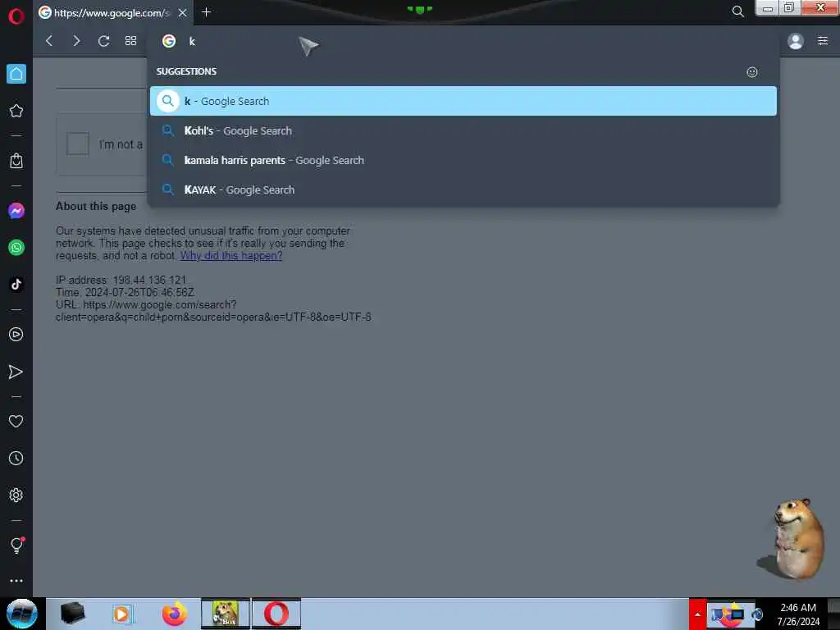
Task: Follow the 'Why did this happen?' link
Action: point(231,256)
